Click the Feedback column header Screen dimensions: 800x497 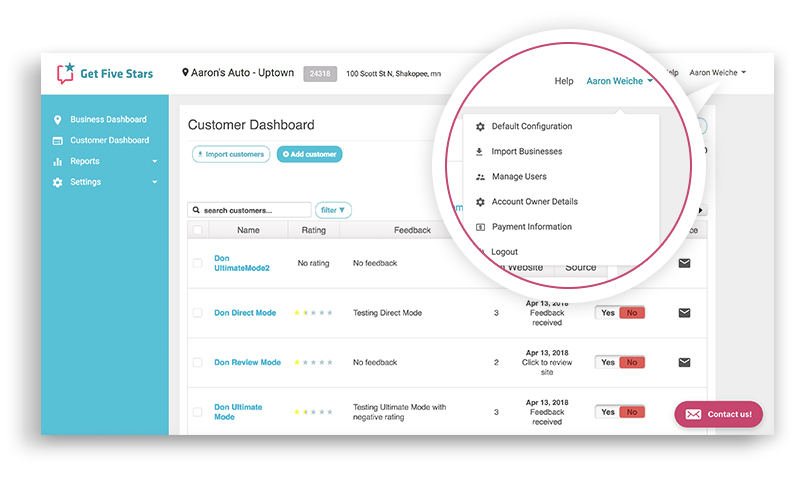coord(412,230)
